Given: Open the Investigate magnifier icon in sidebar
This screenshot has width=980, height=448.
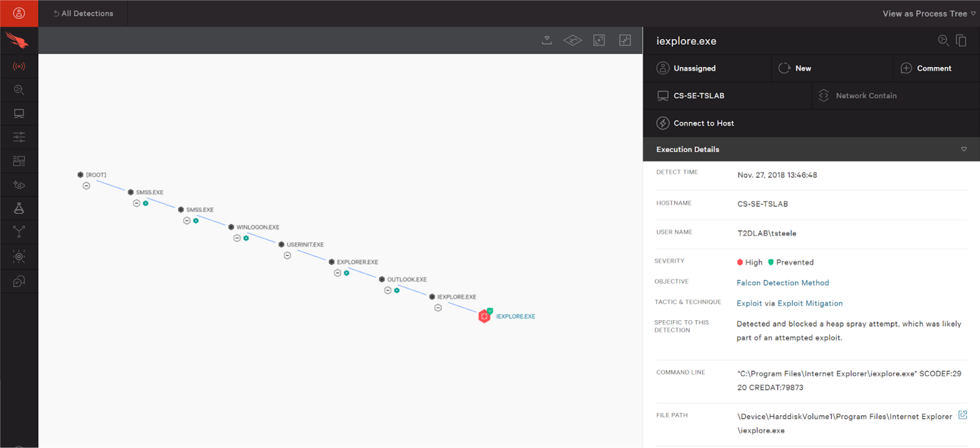Looking at the screenshot, I should 19,89.
